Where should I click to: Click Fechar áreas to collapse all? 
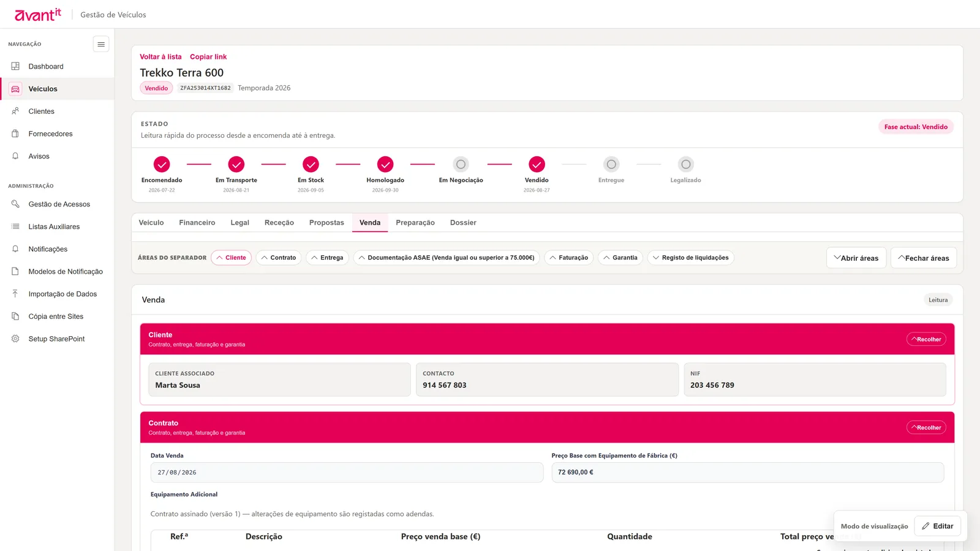tap(924, 258)
